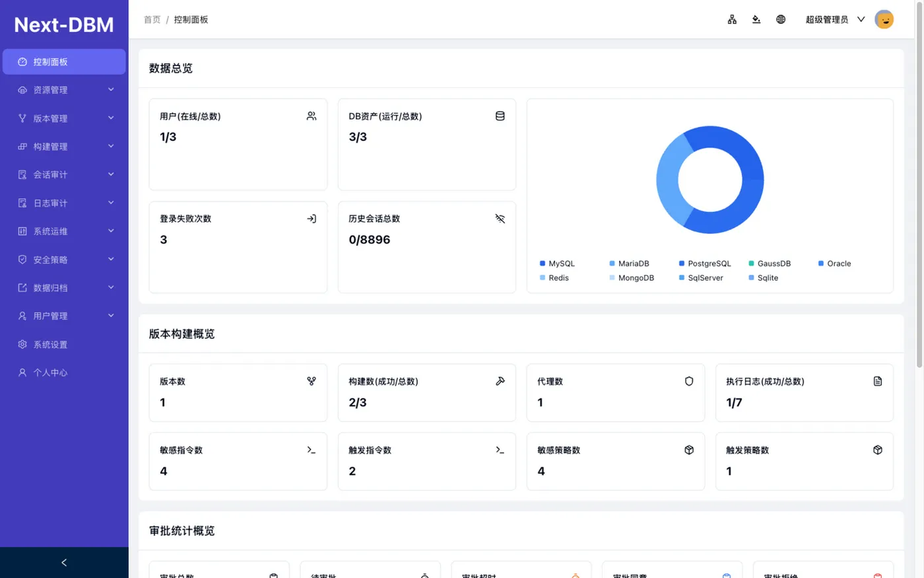Screen dimensions: 924x578
Task: Collapse the sidebar with the bottom arrow
Action: pyautogui.click(x=64, y=563)
